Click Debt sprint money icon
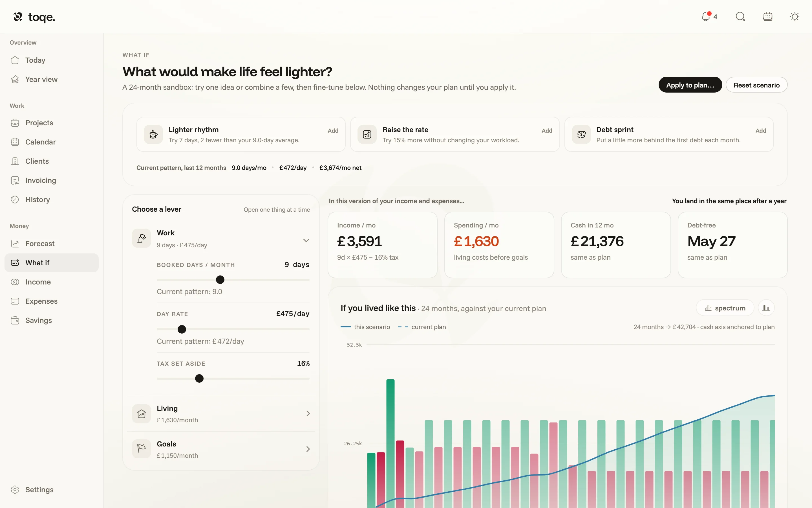Screen dimensions: 812x508 point(581,134)
